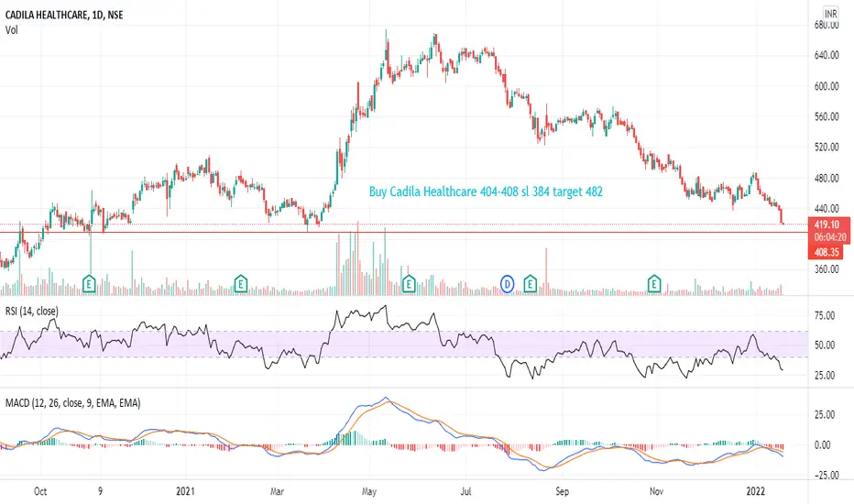Click the Nov label on time axis
854x504 pixels.
[656, 491]
